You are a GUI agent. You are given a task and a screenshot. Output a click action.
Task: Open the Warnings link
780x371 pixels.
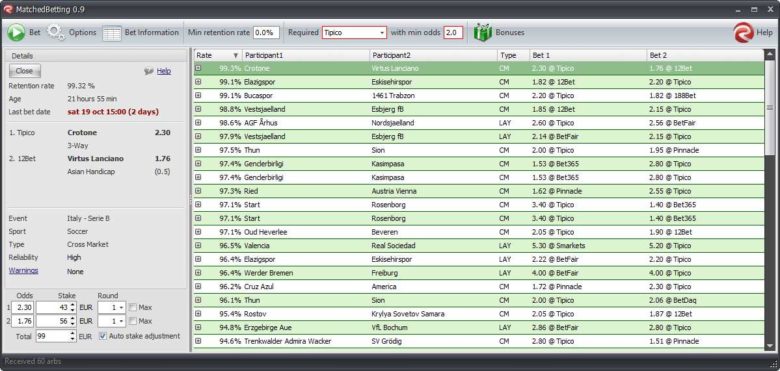coord(23,271)
